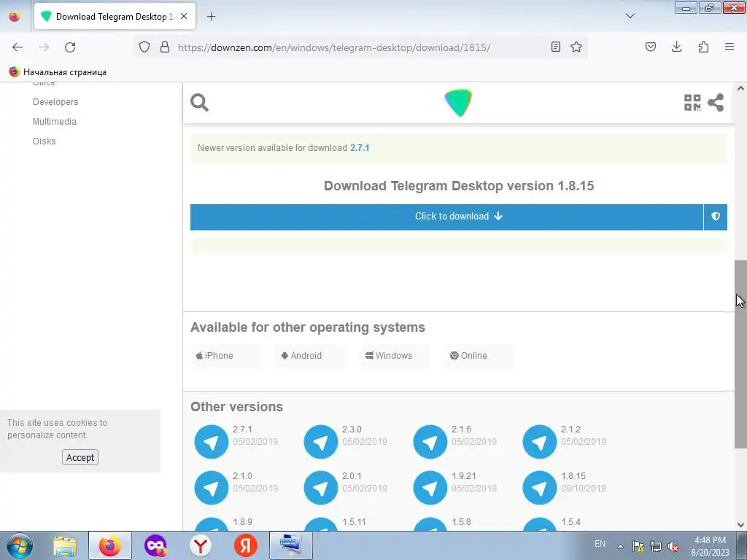This screenshot has height=560, width=747.
Task: Open the on-screen keyboard taskbar app
Action: coord(290,545)
